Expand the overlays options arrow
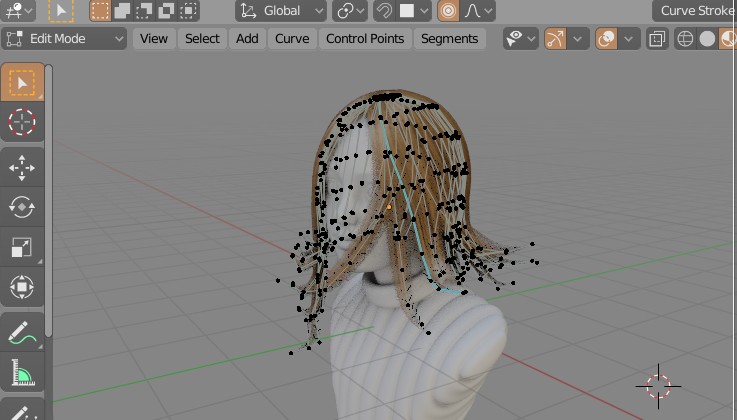The image size is (737, 420). click(629, 39)
